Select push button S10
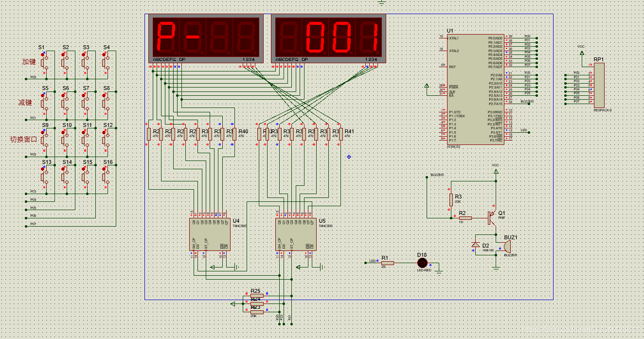644x339 pixels. (x=65, y=140)
